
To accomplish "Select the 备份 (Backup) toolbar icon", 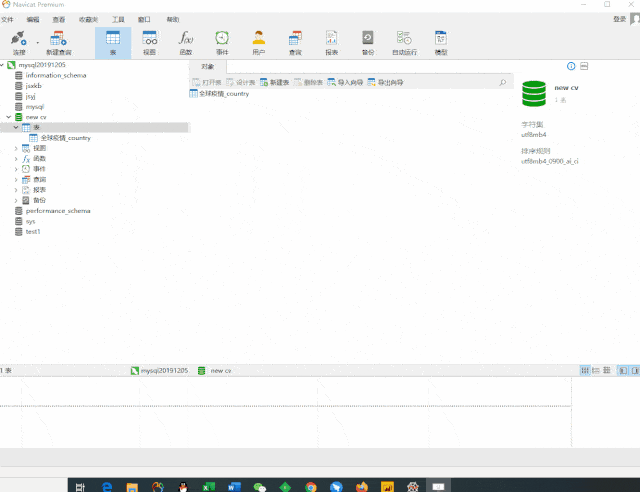I will click(x=368, y=42).
